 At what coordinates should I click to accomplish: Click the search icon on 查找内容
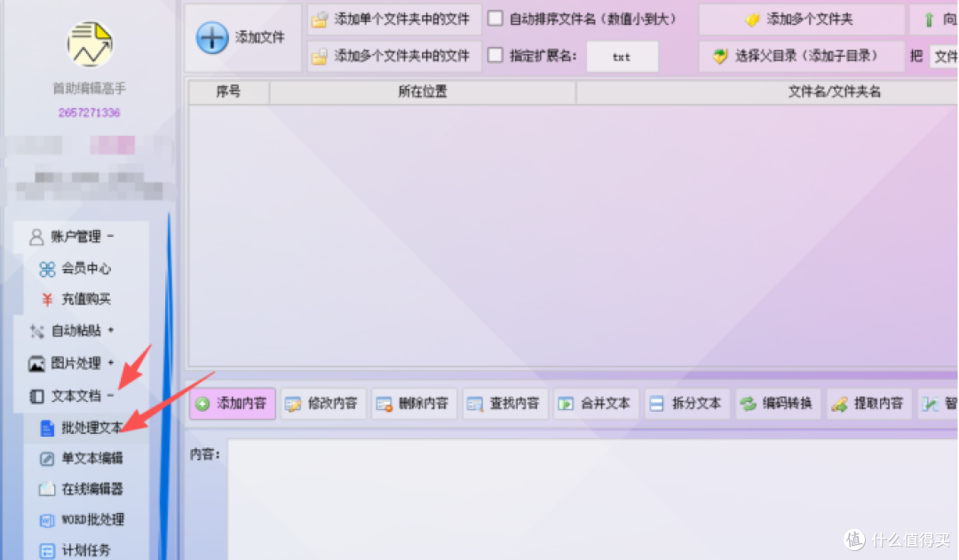tap(475, 404)
